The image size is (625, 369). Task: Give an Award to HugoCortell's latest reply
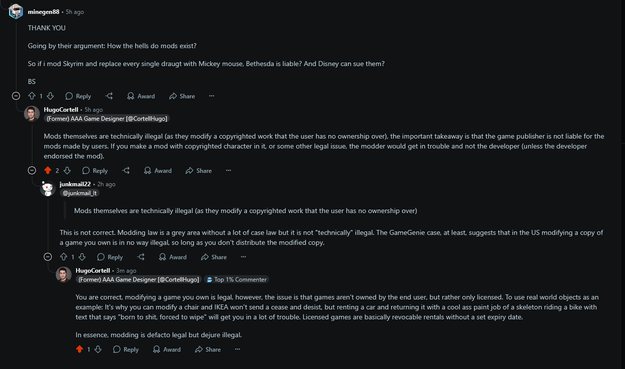click(167, 349)
